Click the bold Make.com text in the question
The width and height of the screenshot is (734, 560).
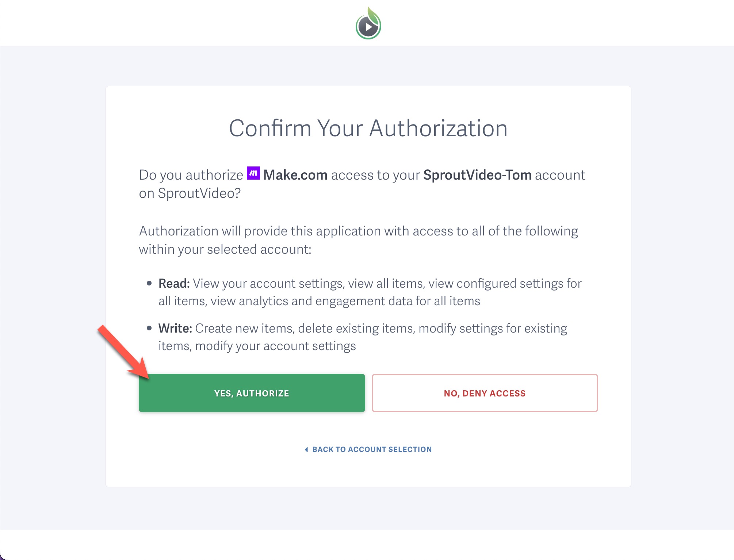(x=296, y=175)
